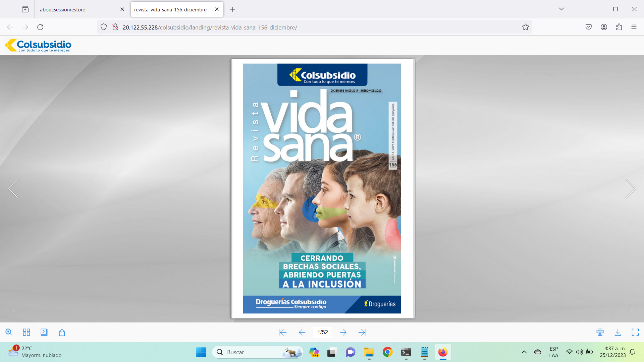The height and width of the screenshot is (362, 644).
Task: Toggle fullscreen mode
Action: pos(635,332)
